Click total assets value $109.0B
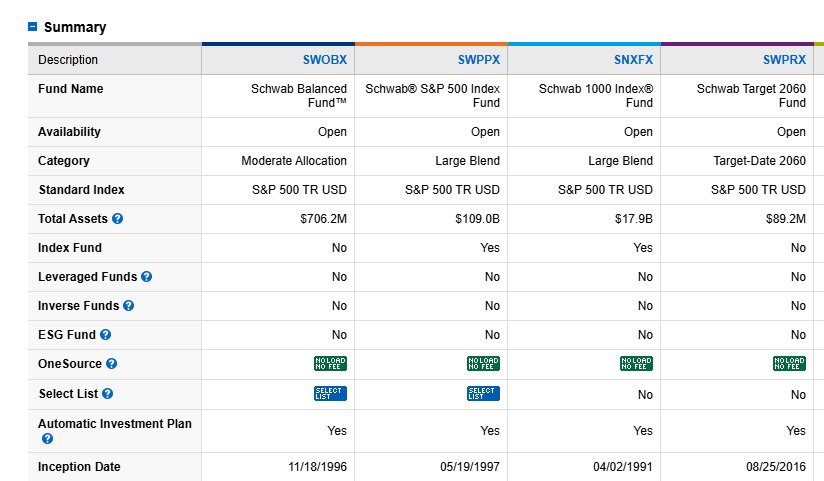The height and width of the screenshot is (481, 824). tap(477, 219)
